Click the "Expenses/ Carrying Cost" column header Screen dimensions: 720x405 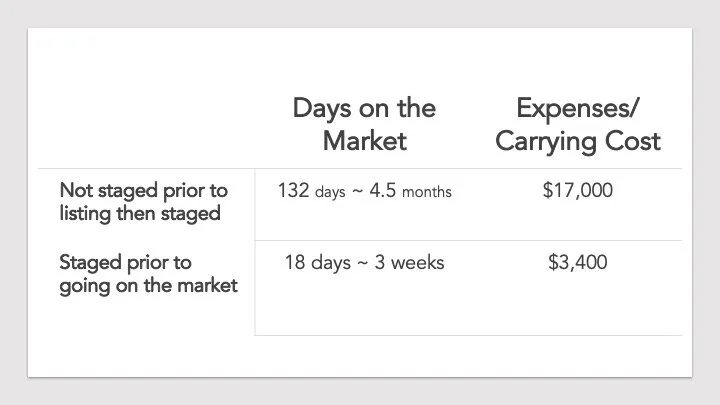click(578, 124)
